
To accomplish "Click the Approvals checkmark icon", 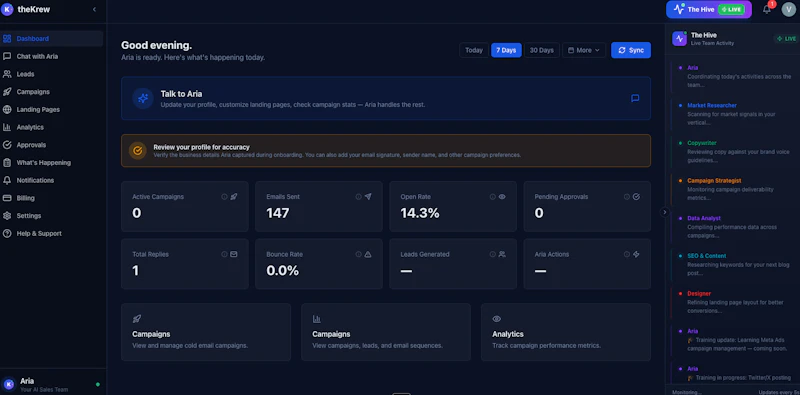I will 7,145.
